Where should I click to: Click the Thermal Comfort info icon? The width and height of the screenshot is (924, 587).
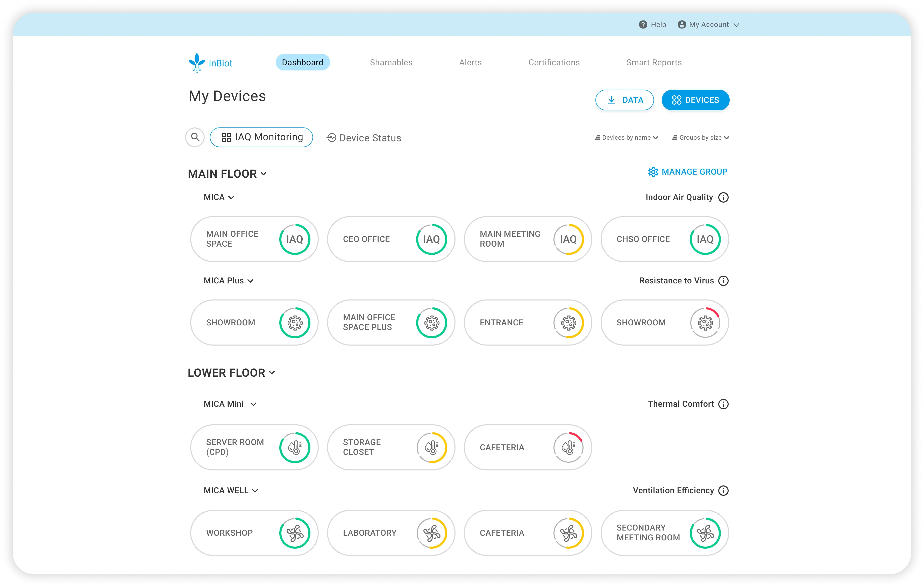723,404
